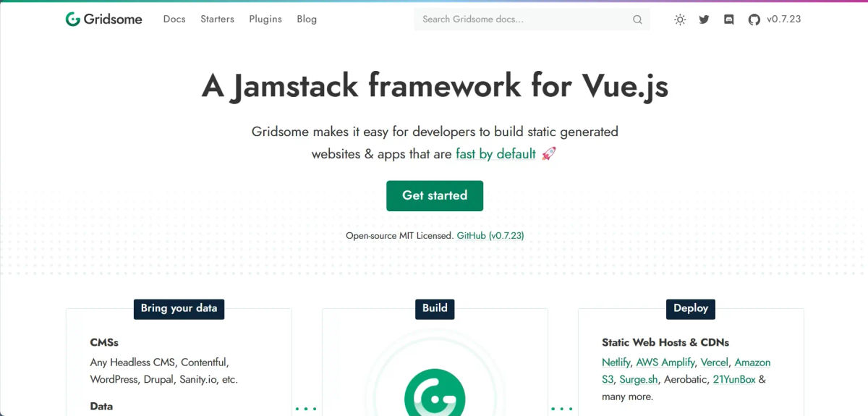Image resolution: width=868 pixels, height=416 pixels.
Task: Open the AWS Amplify link
Action: (x=665, y=362)
